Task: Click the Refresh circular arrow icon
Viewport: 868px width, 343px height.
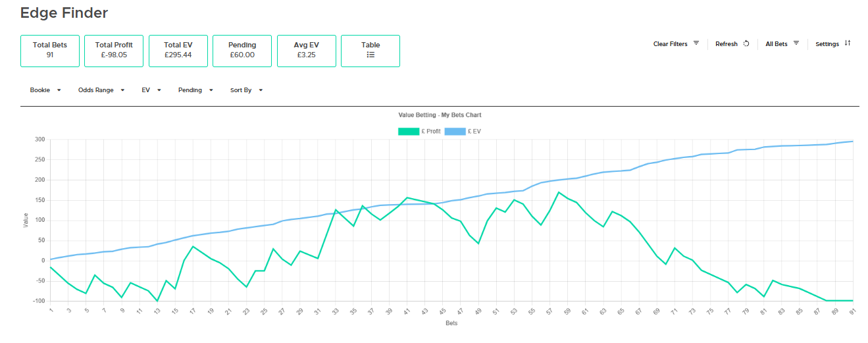Action: pyautogui.click(x=746, y=44)
